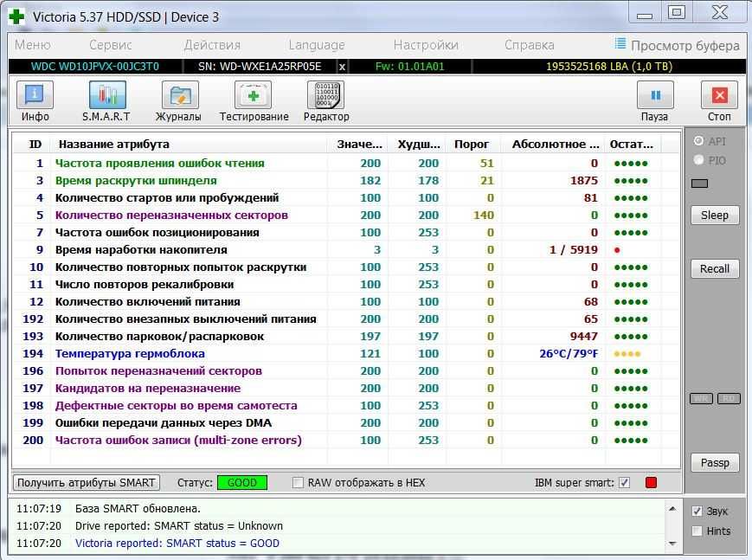
Task: Click log scrollbar down arrow
Action: (672, 544)
